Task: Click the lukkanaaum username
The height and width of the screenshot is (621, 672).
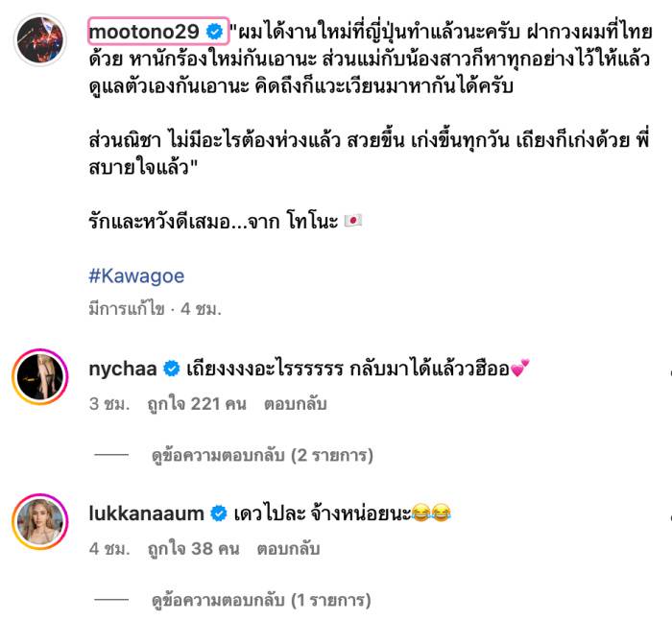Action: click(x=146, y=514)
